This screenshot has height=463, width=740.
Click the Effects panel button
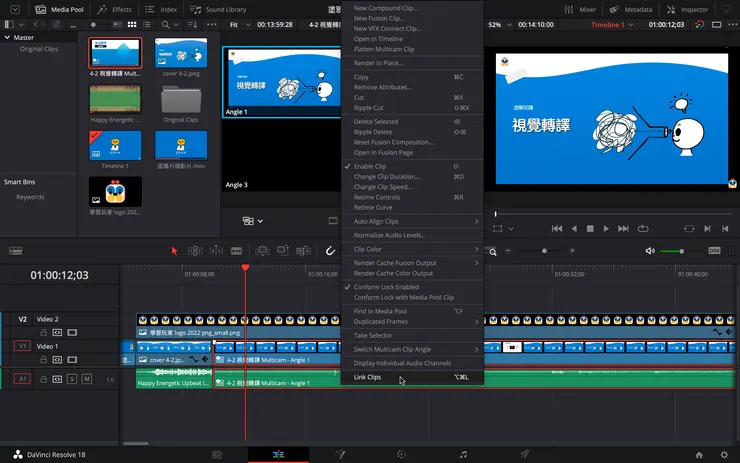114,9
